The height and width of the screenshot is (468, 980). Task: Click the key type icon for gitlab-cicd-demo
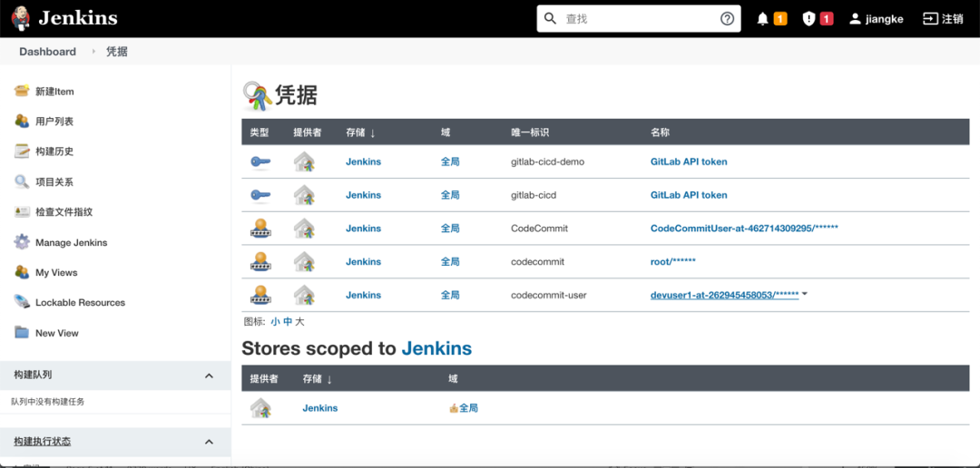pyautogui.click(x=260, y=161)
